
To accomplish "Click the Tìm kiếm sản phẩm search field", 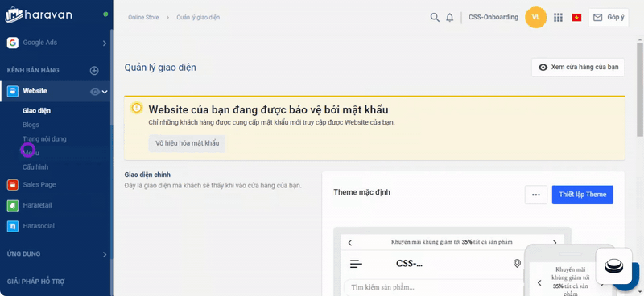I will 431,287.
